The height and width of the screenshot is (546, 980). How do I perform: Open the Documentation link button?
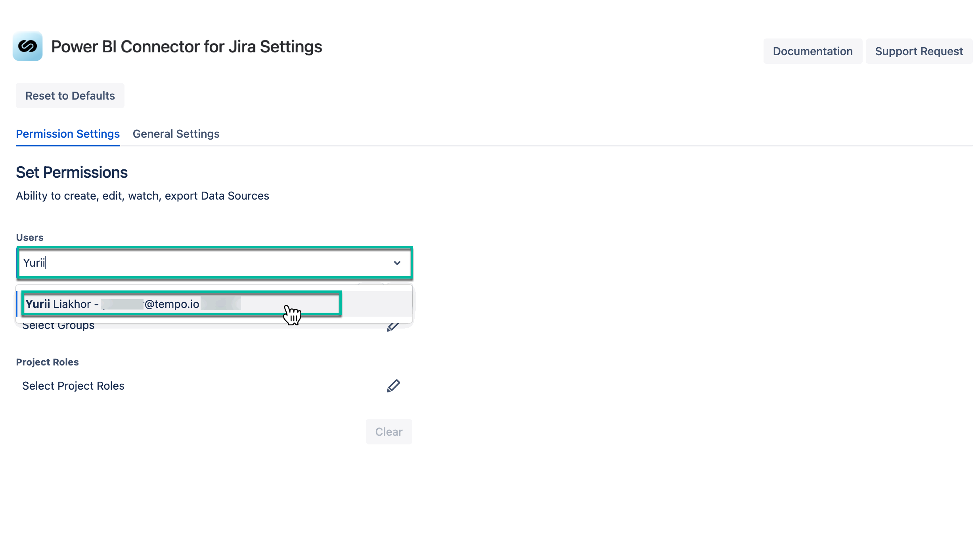[x=813, y=51]
